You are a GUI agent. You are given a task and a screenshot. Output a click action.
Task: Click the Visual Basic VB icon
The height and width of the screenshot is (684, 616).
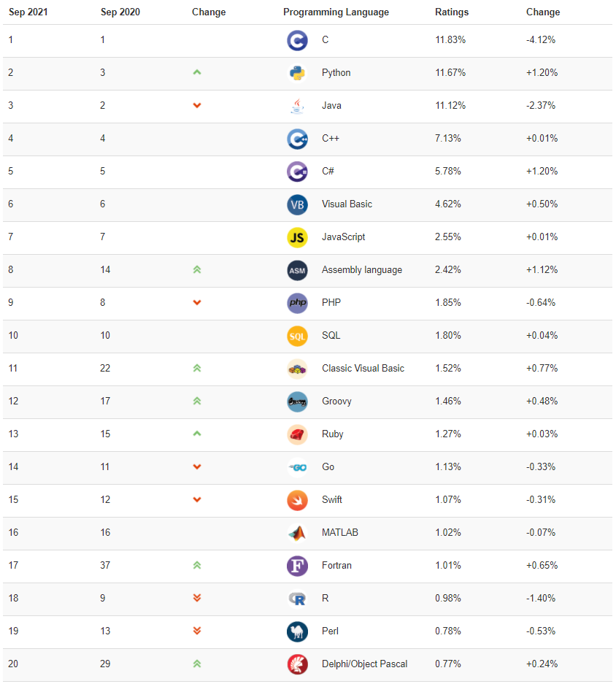297,204
